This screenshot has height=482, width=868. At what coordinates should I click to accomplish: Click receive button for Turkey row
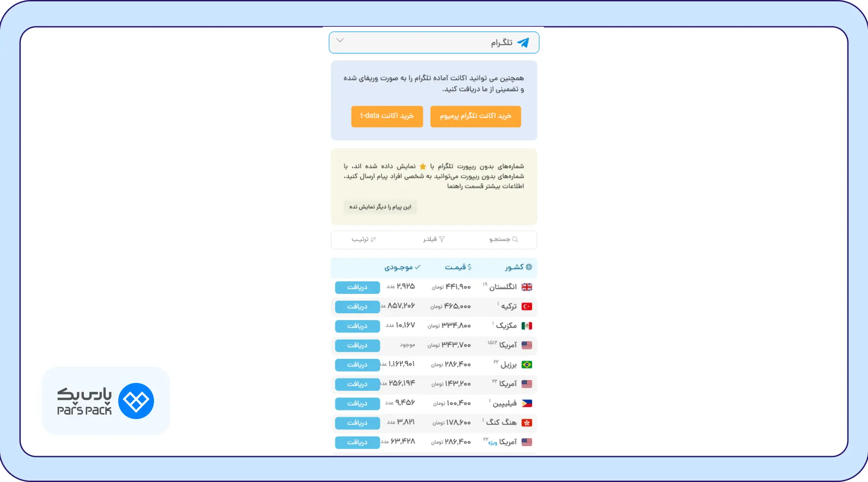[x=358, y=307]
